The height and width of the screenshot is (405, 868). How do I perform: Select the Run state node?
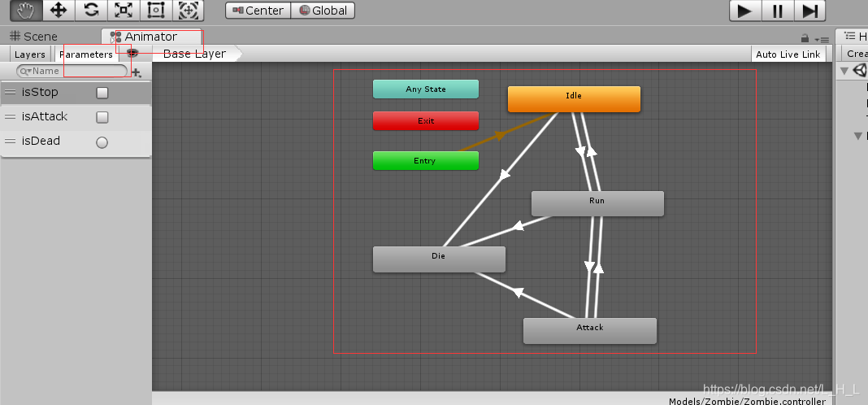pos(597,204)
